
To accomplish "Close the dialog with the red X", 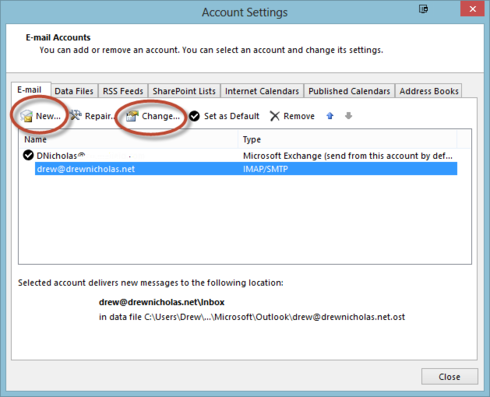I will (x=472, y=9).
